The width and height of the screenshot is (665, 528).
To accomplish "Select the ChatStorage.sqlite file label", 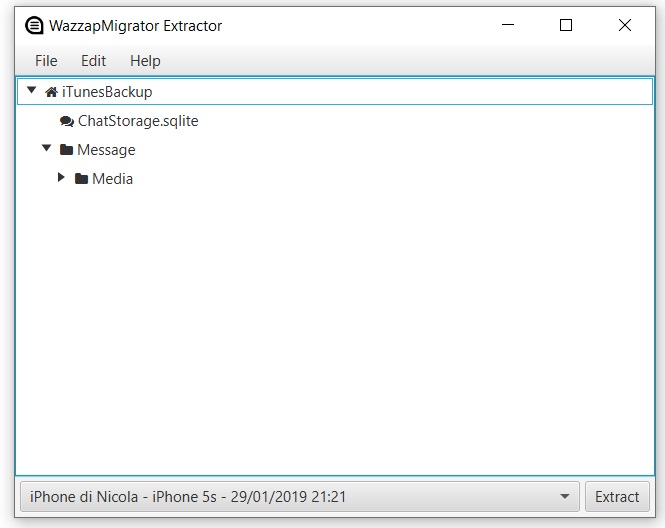I will [x=138, y=121].
